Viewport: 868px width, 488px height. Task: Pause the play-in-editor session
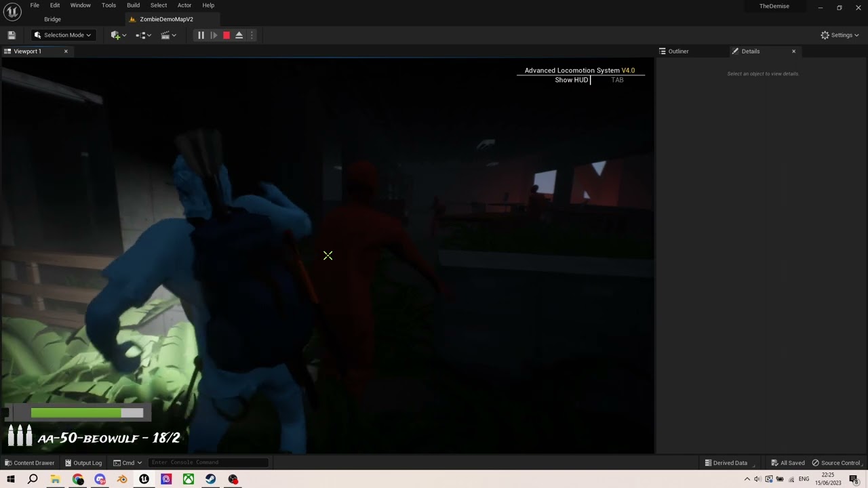click(x=201, y=35)
